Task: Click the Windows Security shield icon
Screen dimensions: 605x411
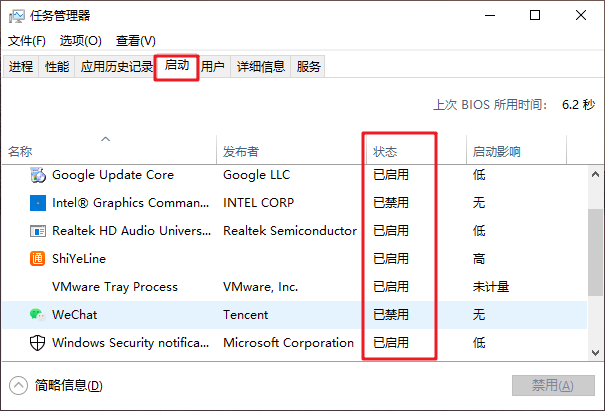Action: pos(38,343)
